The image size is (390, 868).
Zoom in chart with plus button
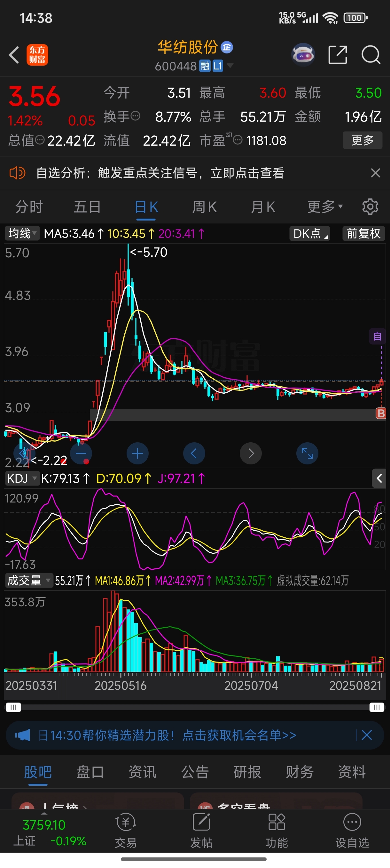tap(138, 454)
